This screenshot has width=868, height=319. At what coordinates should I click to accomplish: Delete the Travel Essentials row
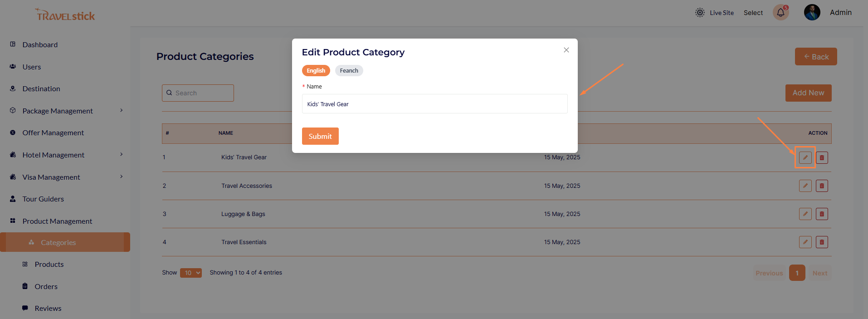click(x=822, y=242)
